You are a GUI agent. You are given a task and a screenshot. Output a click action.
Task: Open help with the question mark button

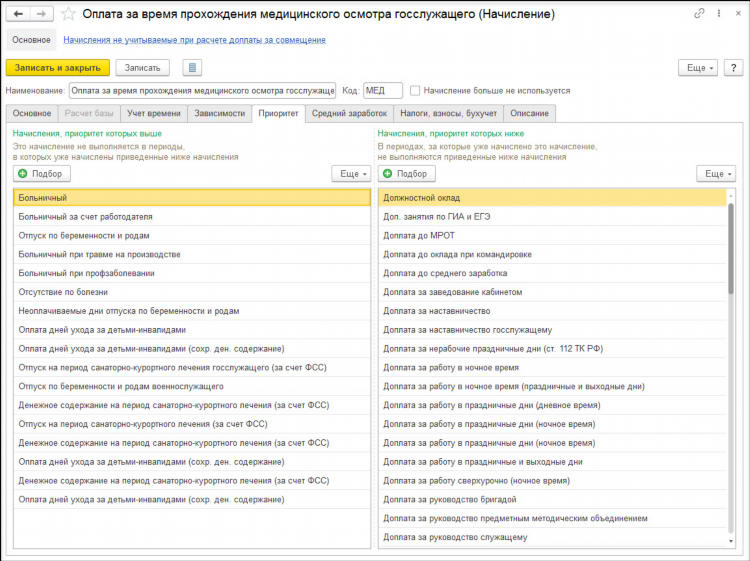coord(733,68)
